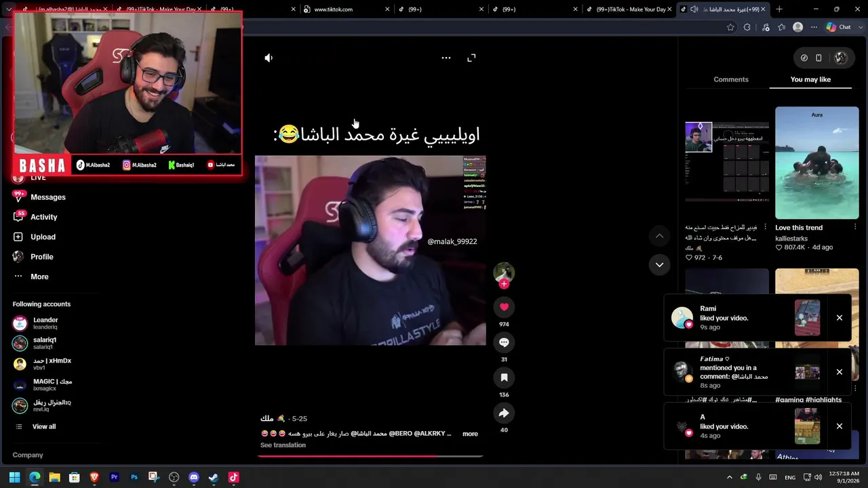Open Photoshop from the taskbar
The image size is (868, 488).
point(134,477)
